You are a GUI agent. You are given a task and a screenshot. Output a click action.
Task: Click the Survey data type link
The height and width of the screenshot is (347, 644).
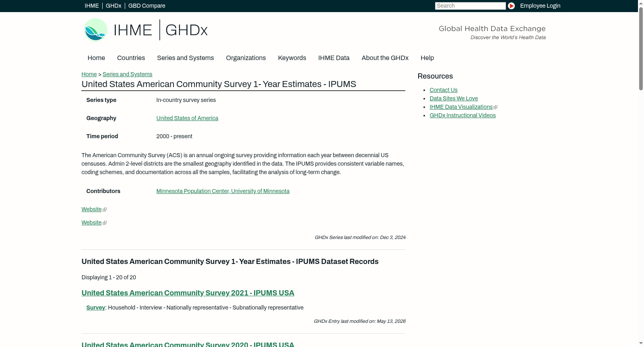[95, 308]
